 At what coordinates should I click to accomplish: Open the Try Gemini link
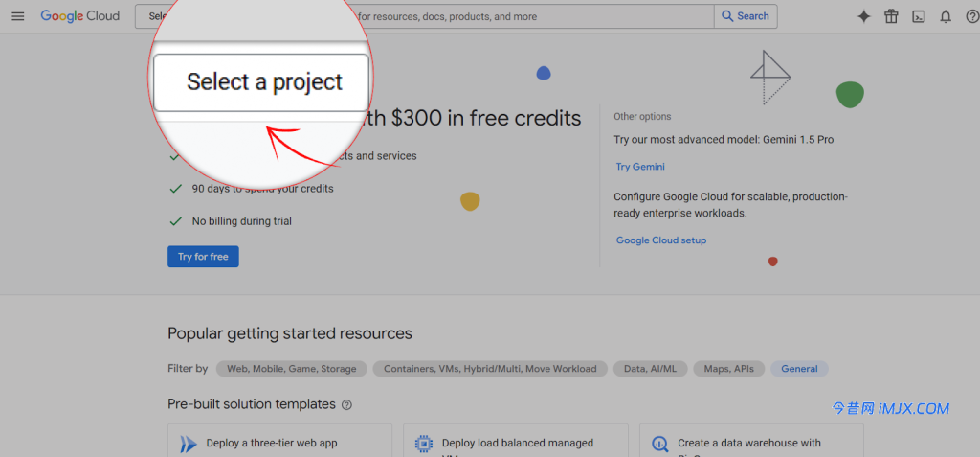(640, 167)
